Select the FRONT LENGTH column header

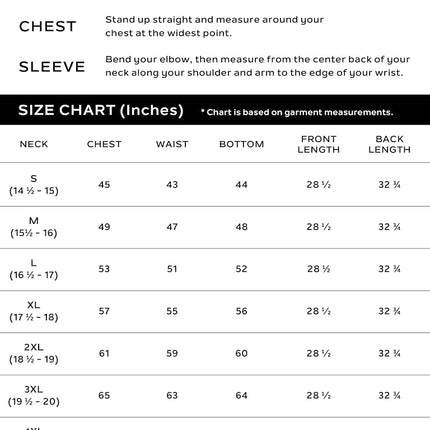pyautogui.click(x=319, y=144)
